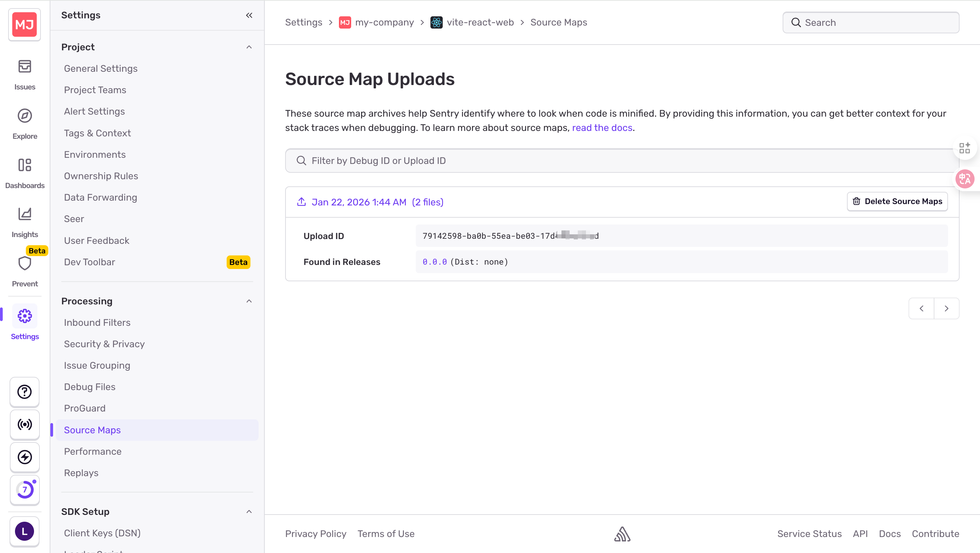Select General Settings menu item
980x553 pixels.
(100, 68)
